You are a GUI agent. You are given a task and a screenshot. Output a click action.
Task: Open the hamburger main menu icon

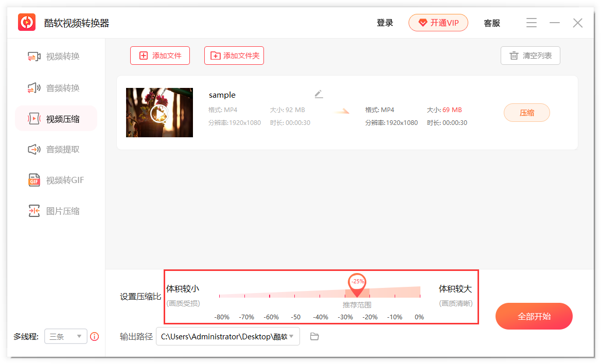(531, 23)
